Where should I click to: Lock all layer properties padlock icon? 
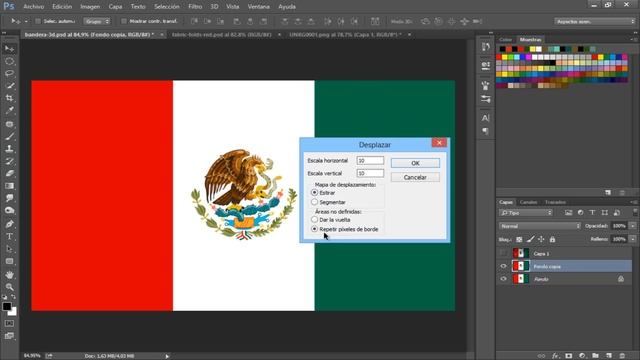pos(552,240)
